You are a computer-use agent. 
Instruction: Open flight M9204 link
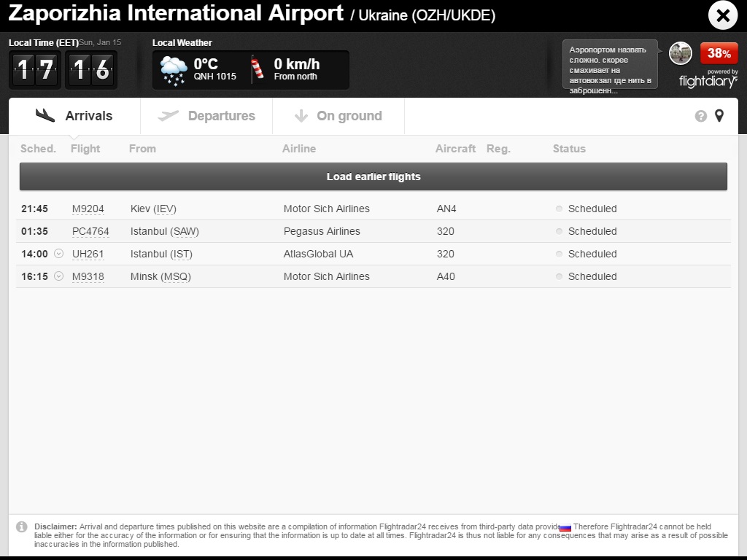88,209
